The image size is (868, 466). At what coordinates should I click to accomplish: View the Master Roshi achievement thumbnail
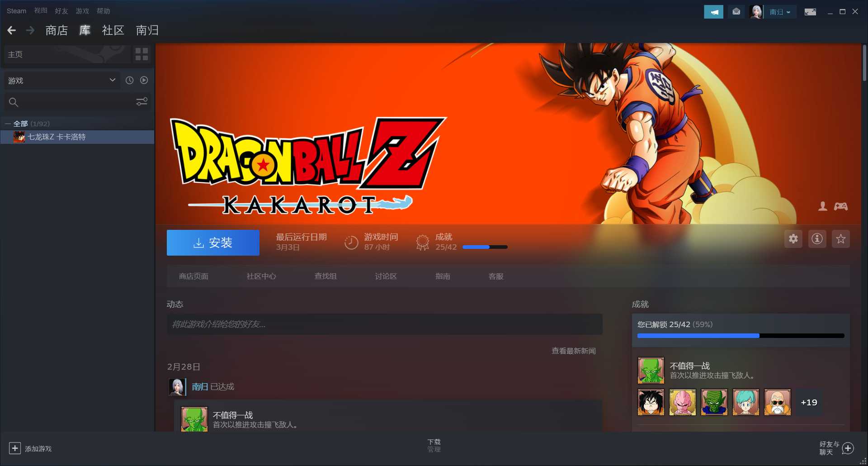[x=777, y=402]
